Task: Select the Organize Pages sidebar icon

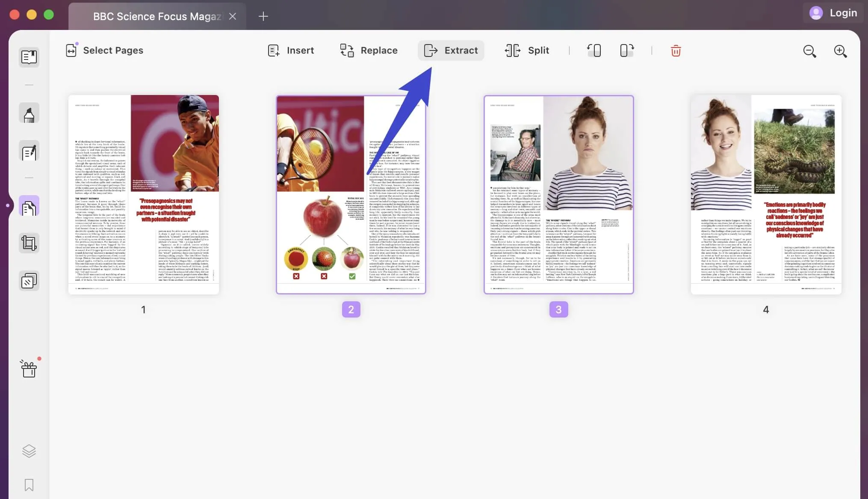Action: click(x=29, y=207)
